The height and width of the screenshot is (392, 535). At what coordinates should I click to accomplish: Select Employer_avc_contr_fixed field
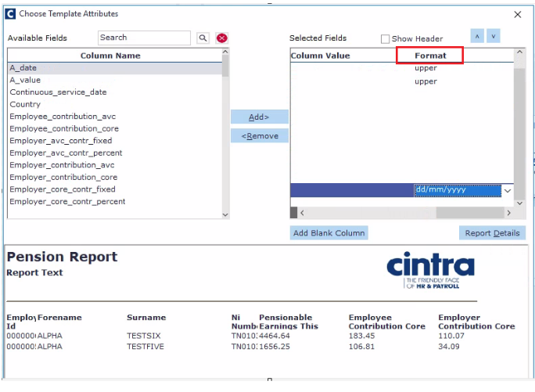(115, 141)
